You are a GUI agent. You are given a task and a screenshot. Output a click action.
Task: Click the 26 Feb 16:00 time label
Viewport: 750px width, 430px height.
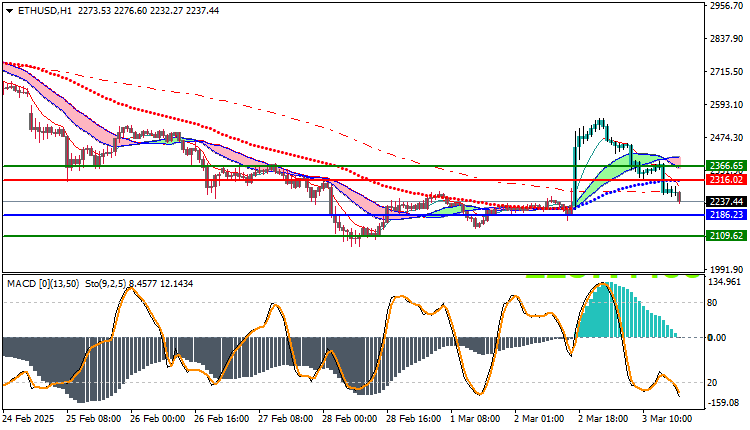(221, 419)
